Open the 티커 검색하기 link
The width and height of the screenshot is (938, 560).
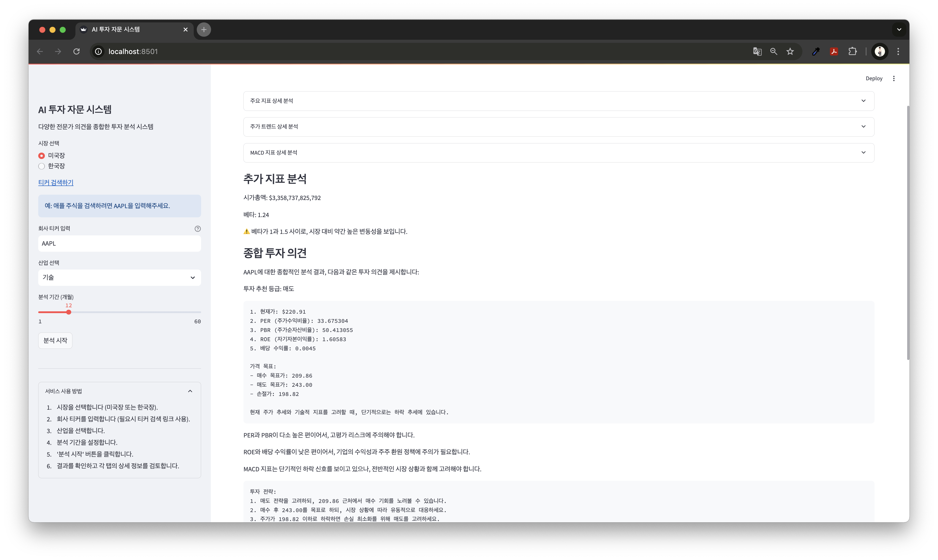[x=56, y=182]
